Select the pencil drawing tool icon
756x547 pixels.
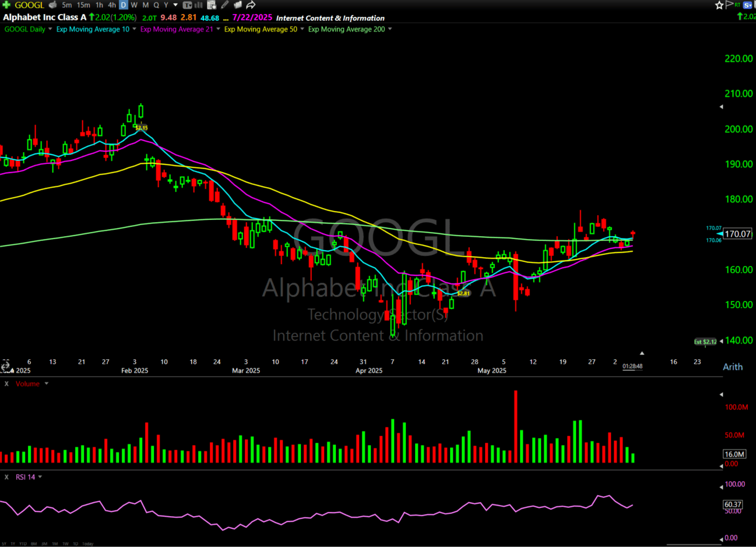click(225, 5)
